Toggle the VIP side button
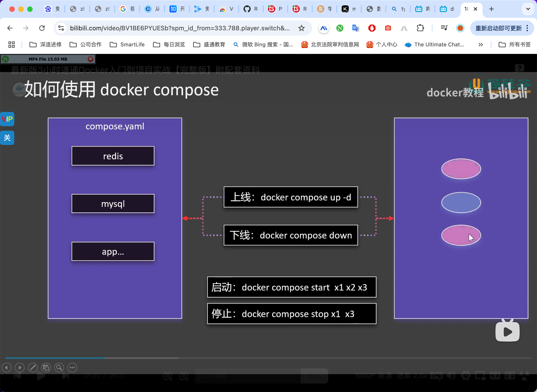 [x=7, y=119]
